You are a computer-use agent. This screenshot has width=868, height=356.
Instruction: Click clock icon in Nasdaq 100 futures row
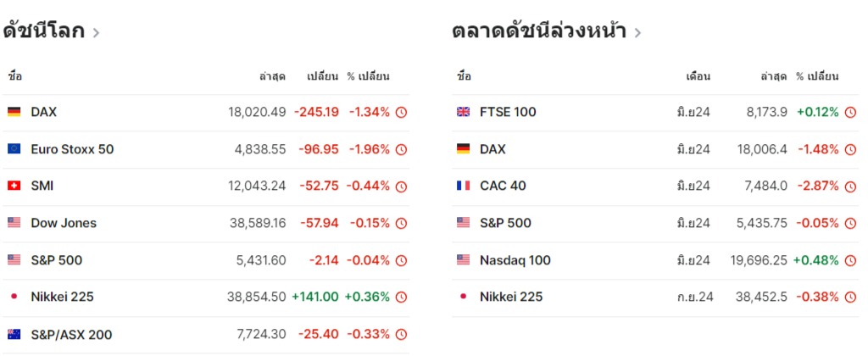pyautogui.click(x=850, y=260)
